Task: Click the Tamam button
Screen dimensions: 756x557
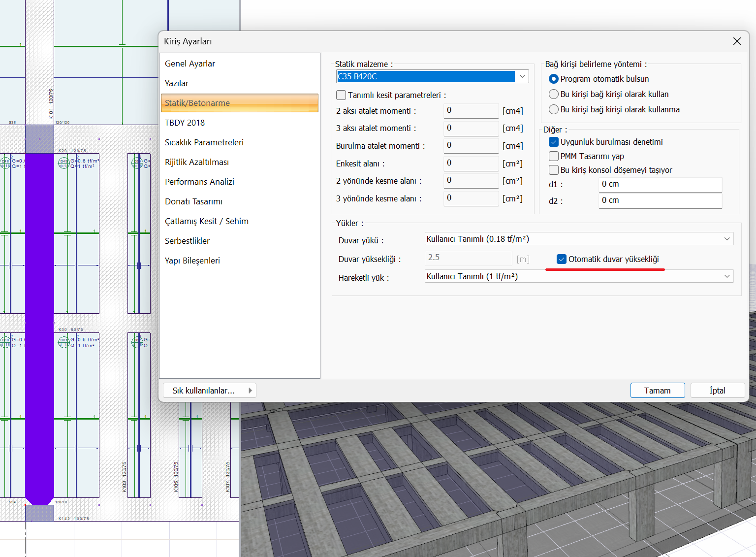Action: click(x=657, y=391)
